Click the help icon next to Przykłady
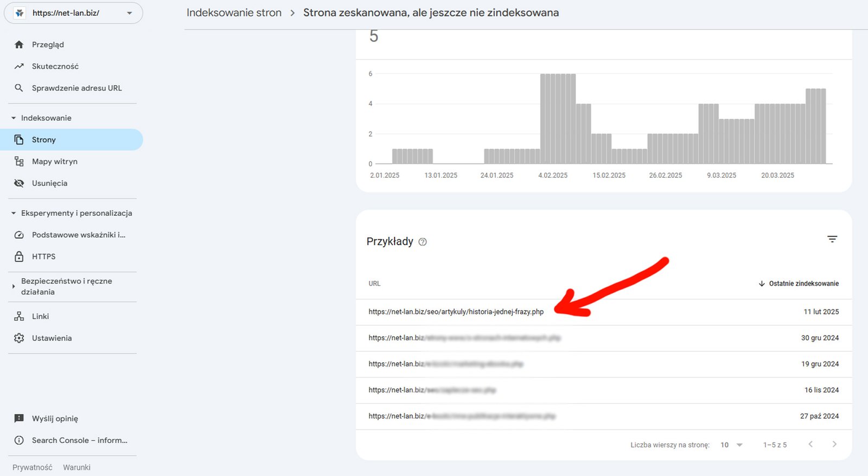Viewport: 868px width, 476px height. coord(423,242)
